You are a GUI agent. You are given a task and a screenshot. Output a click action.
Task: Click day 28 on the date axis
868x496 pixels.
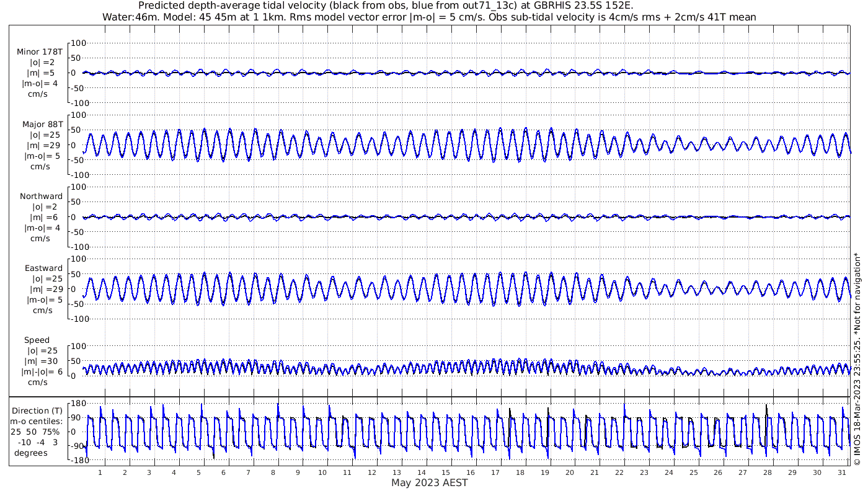(x=767, y=472)
